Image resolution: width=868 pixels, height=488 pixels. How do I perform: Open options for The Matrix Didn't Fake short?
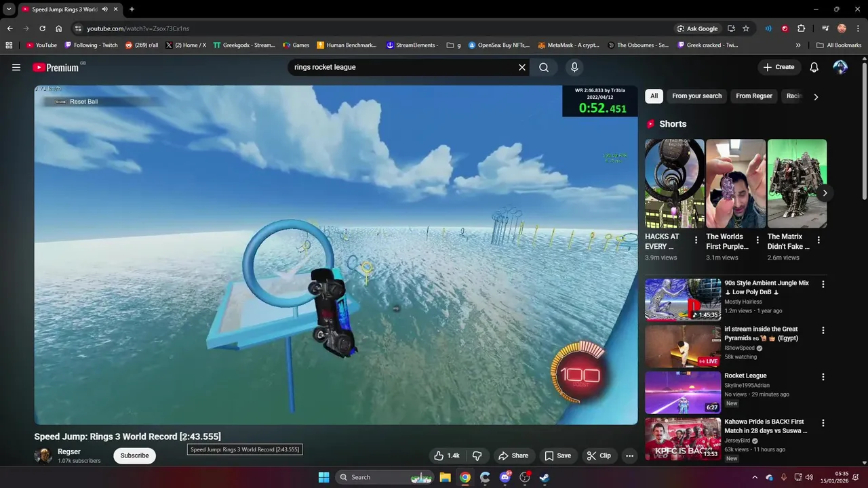[x=818, y=240]
